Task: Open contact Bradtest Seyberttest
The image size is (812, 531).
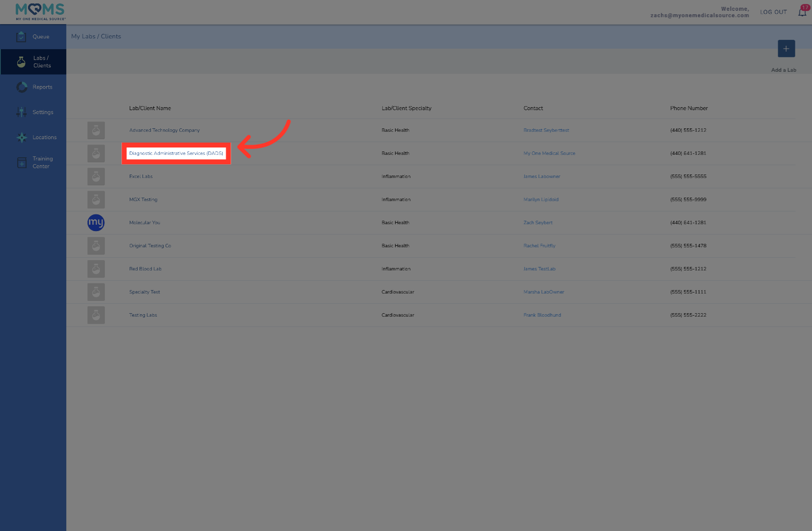Action: pyautogui.click(x=546, y=130)
